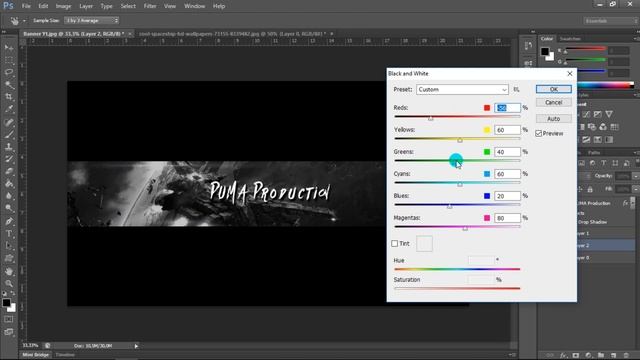This screenshot has width=640, height=360.
Task: Switch to the Swatches tab
Action: pos(570,39)
